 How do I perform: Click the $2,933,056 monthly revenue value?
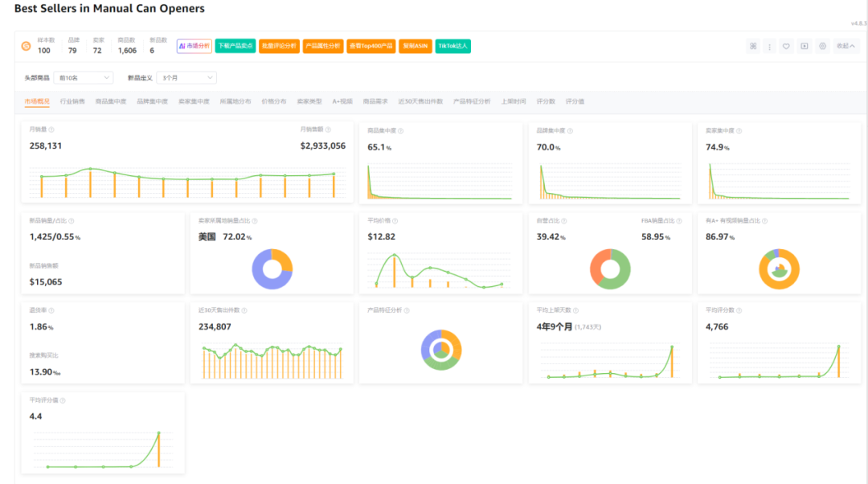click(323, 146)
